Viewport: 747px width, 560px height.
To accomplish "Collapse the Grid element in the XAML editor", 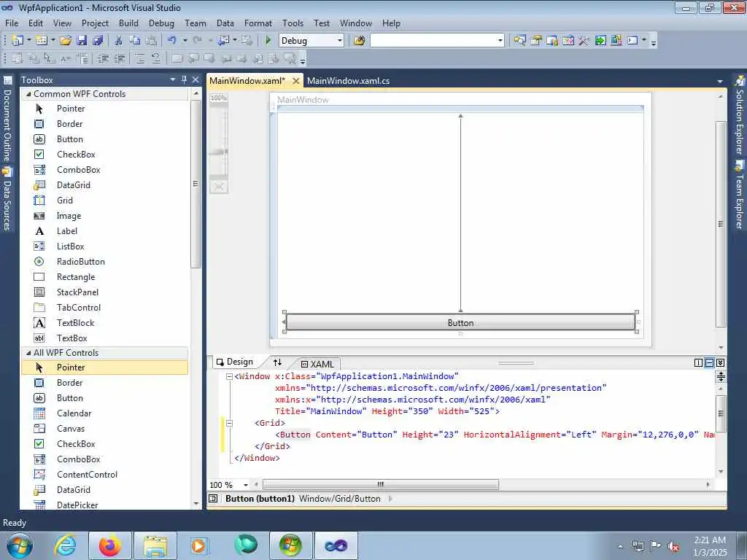I will click(x=229, y=423).
